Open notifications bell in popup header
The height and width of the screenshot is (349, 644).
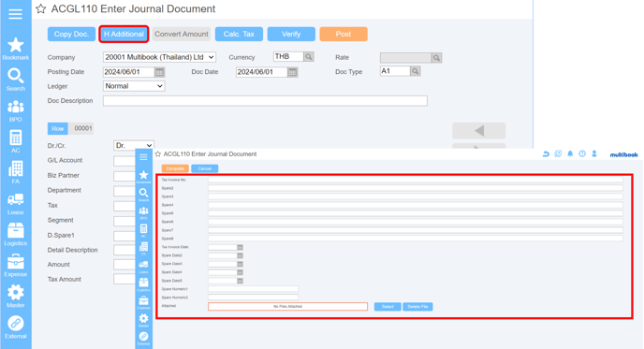(x=570, y=153)
